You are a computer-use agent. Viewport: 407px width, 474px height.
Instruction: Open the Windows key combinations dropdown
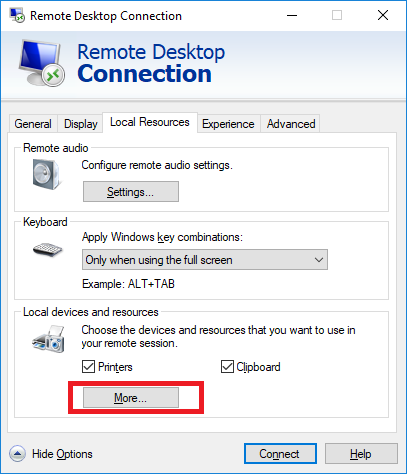click(205, 260)
